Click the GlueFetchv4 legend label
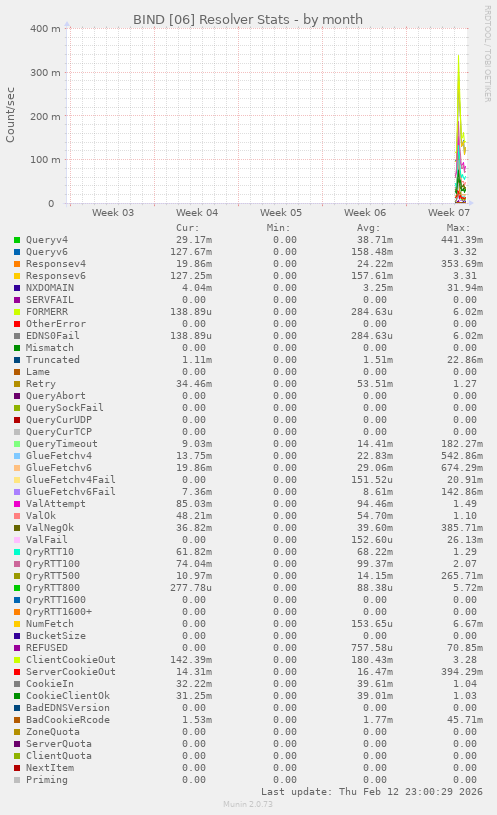 coord(59,455)
